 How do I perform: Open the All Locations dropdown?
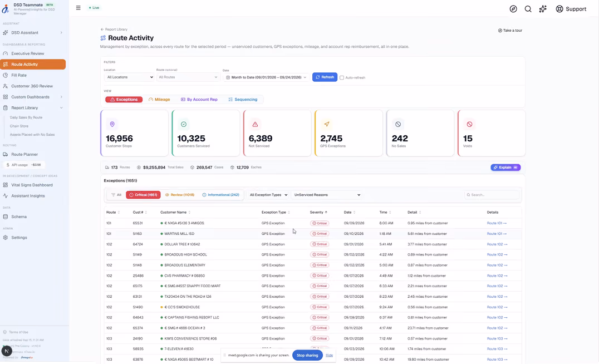tap(129, 77)
